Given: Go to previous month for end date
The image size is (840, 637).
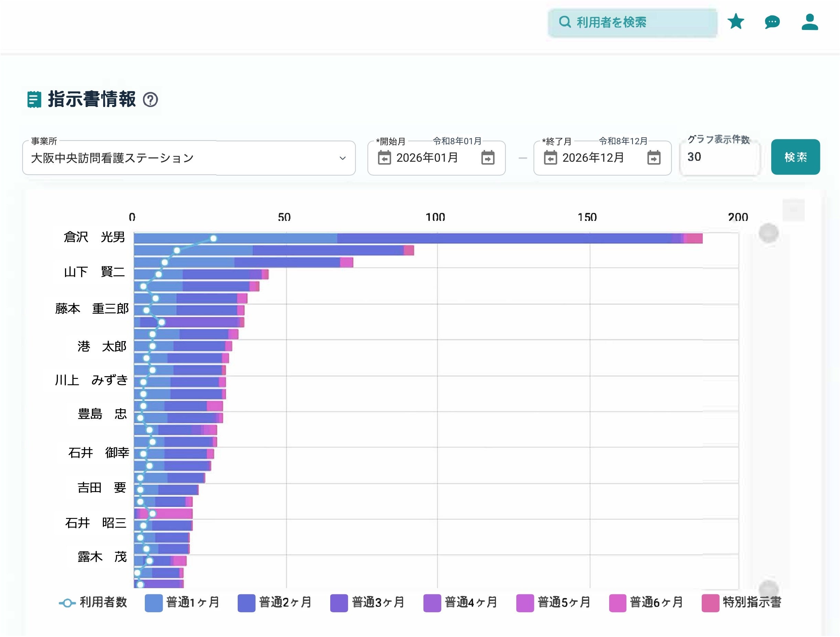Looking at the screenshot, I should 550,158.
